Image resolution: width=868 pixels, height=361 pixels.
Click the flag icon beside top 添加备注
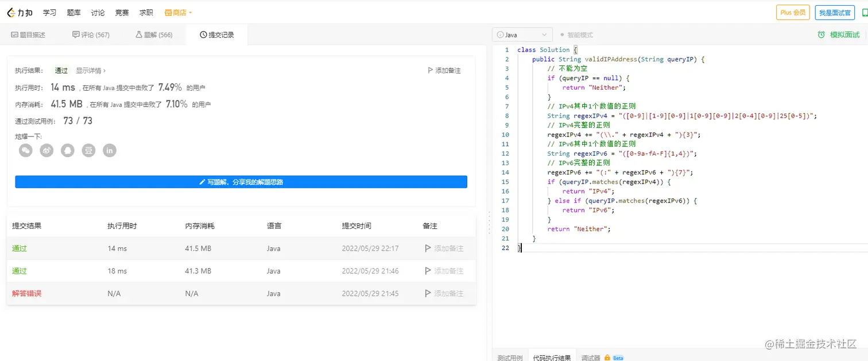[x=430, y=71]
